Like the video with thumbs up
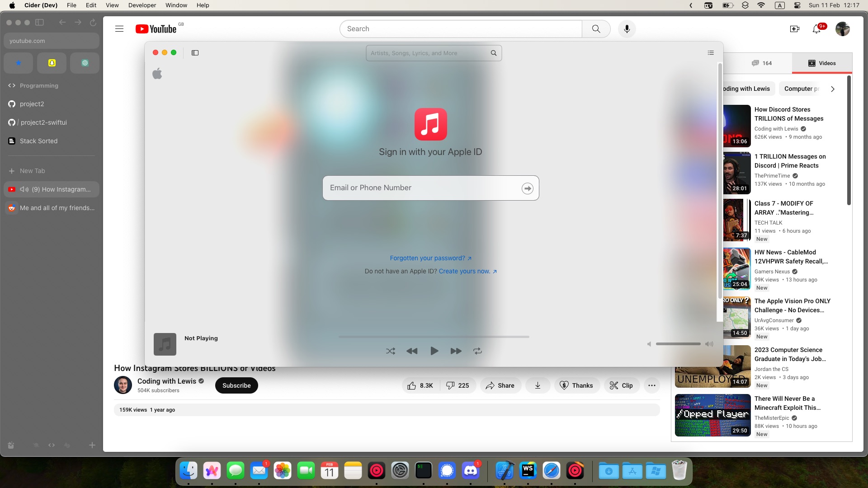The width and height of the screenshot is (868, 488). (x=420, y=385)
